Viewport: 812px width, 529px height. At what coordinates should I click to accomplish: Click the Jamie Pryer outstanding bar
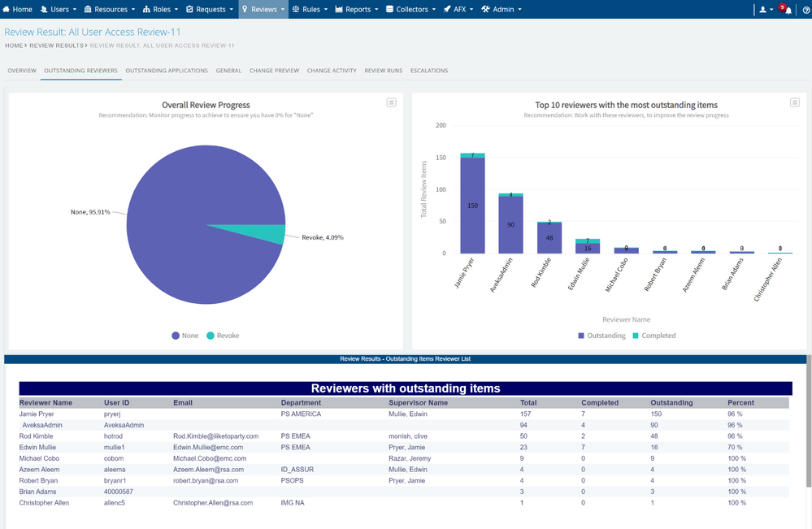point(472,207)
